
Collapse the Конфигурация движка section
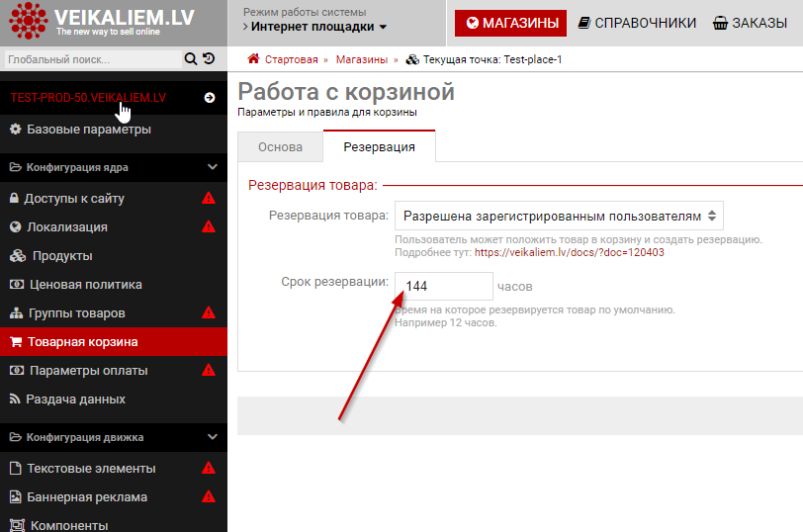tap(212, 437)
